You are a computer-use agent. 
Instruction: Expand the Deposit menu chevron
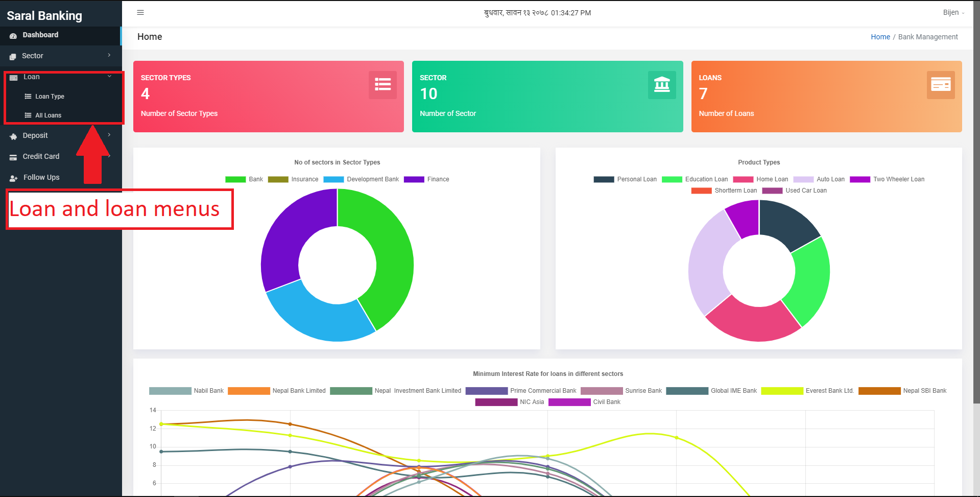coord(109,135)
